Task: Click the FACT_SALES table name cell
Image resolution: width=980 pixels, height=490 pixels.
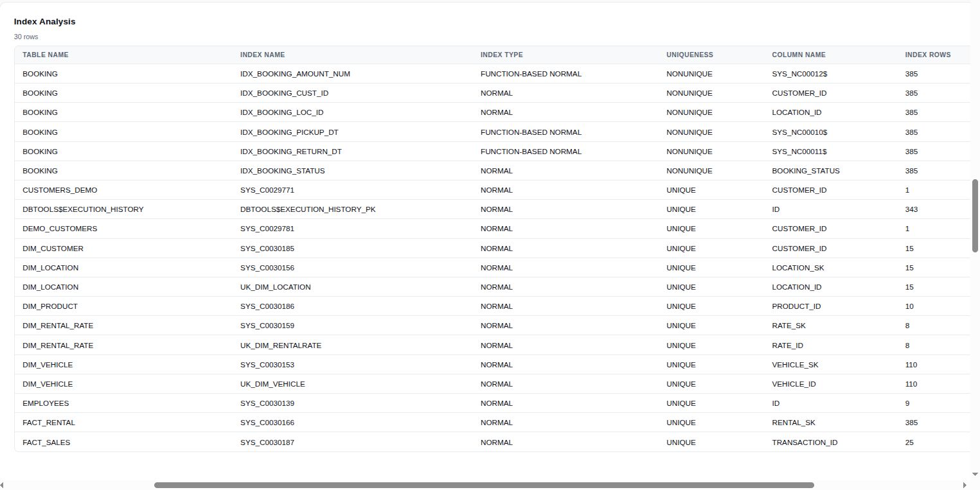Action: (x=46, y=442)
